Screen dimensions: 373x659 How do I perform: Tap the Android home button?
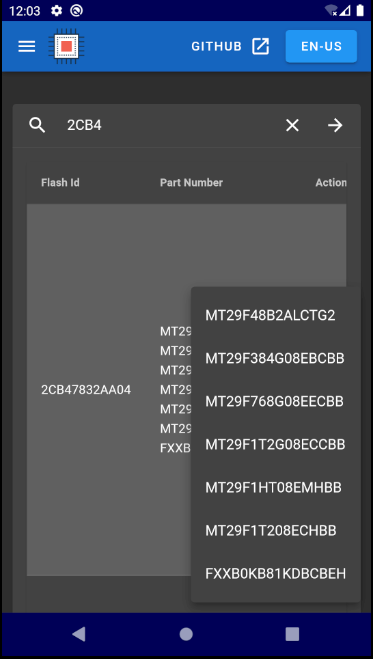(x=186, y=634)
